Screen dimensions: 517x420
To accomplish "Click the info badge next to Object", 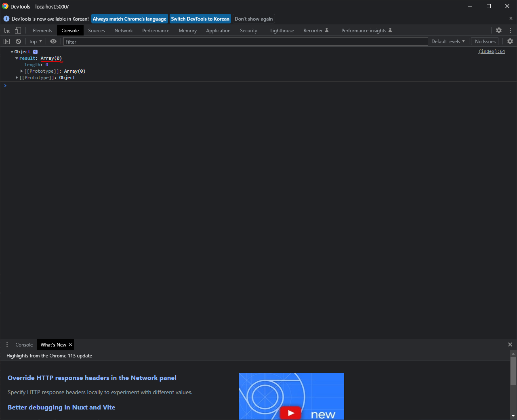I will [x=35, y=52].
